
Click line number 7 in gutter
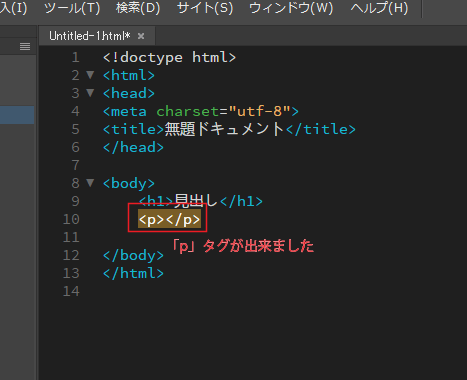click(x=76, y=165)
